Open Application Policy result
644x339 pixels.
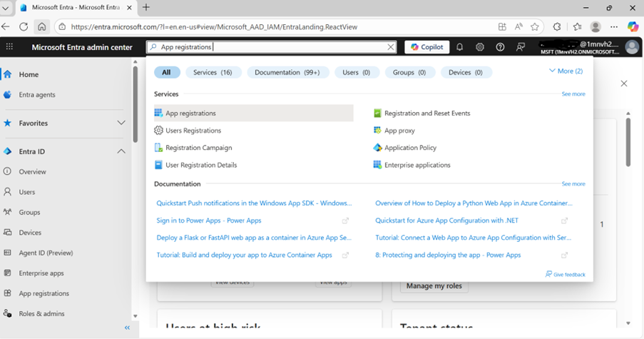pos(405,148)
